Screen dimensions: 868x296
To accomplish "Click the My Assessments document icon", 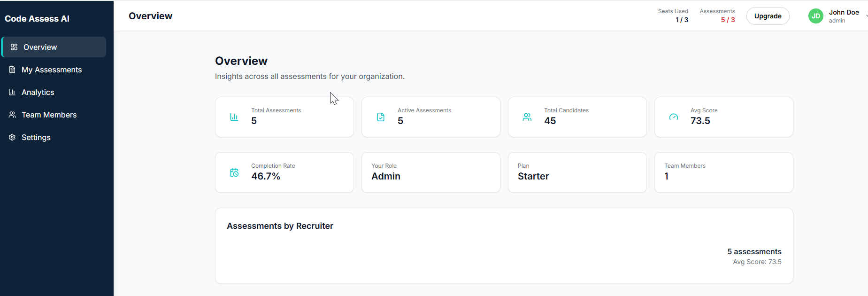I will 12,70.
